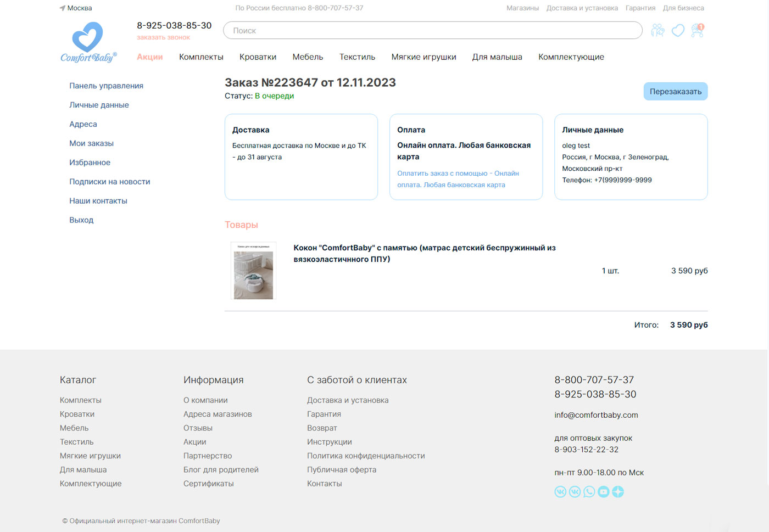
Task: Open footer link О компании
Action: tap(205, 400)
